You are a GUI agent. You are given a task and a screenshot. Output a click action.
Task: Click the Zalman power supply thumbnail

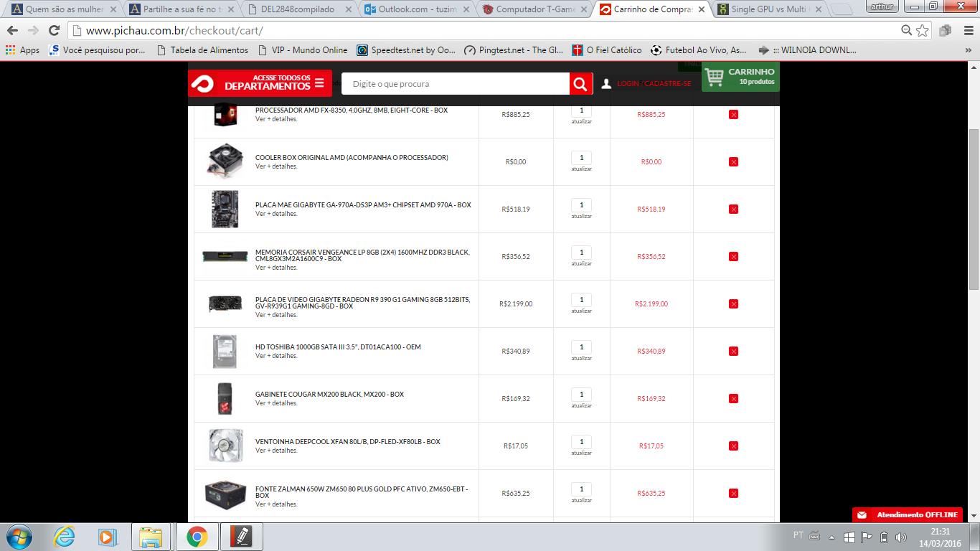click(x=225, y=494)
